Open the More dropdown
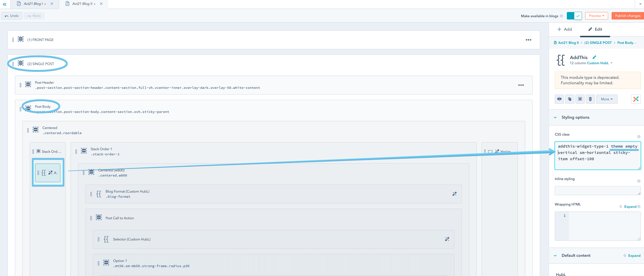This screenshot has width=644, height=276. click(x=607, y=99)
